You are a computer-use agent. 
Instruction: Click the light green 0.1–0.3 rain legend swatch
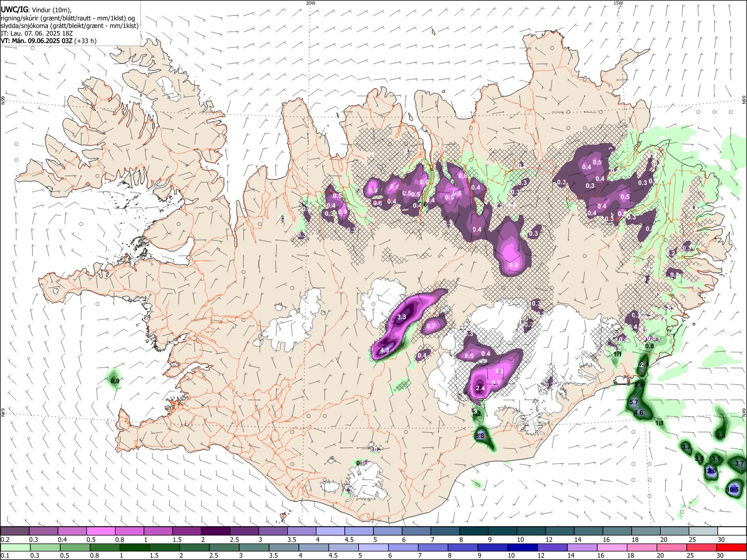(15, 548)
